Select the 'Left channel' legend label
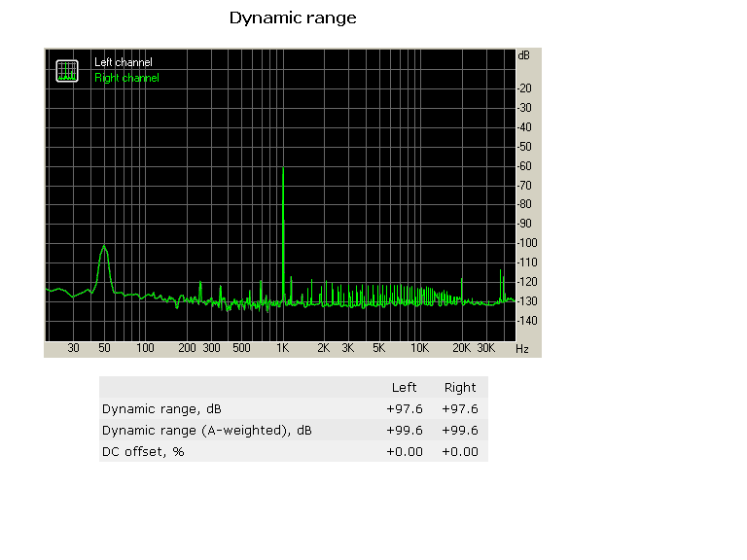The width and height of the screenshot is (747, 560). pyautogui.click(x=124, y=62)
